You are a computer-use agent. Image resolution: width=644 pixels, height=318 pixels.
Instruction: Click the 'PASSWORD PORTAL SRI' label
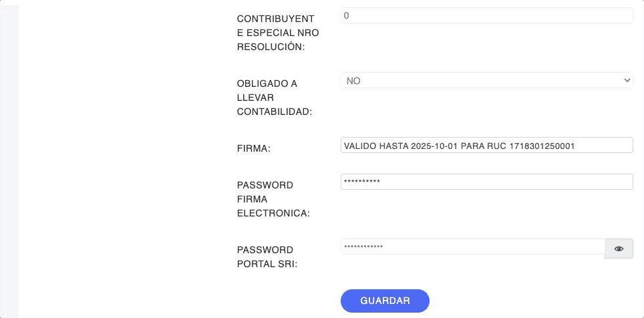coord(267,257)
